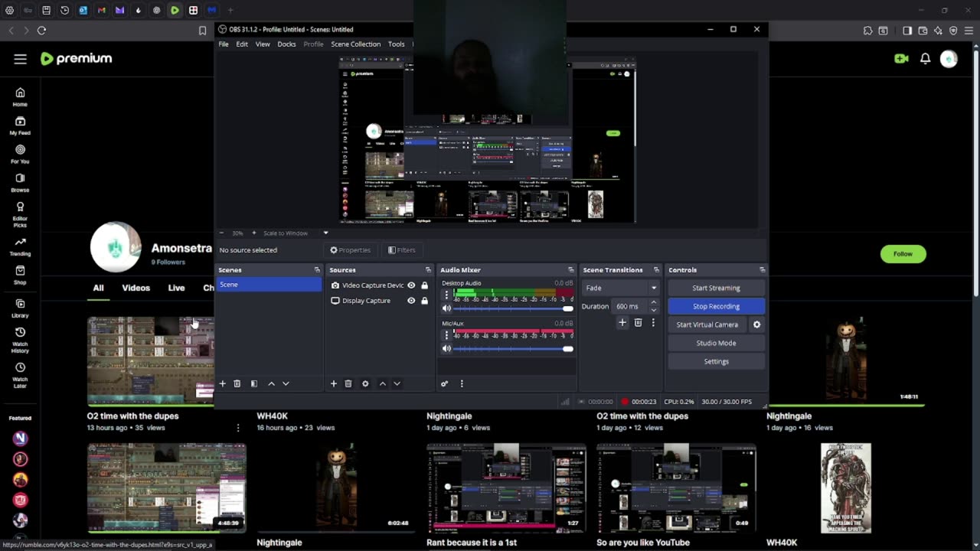Viewport: 980px width, 551px height.
Task: Switch to the Videos tab on channel
Action: click(x=136, y=288)
